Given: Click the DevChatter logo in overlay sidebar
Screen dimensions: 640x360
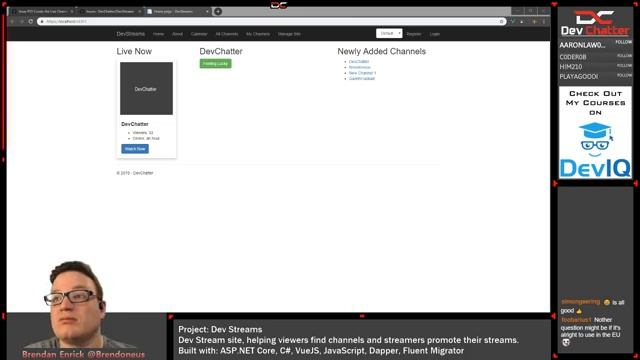Looking at the screenshot, I should coord(595,23).
